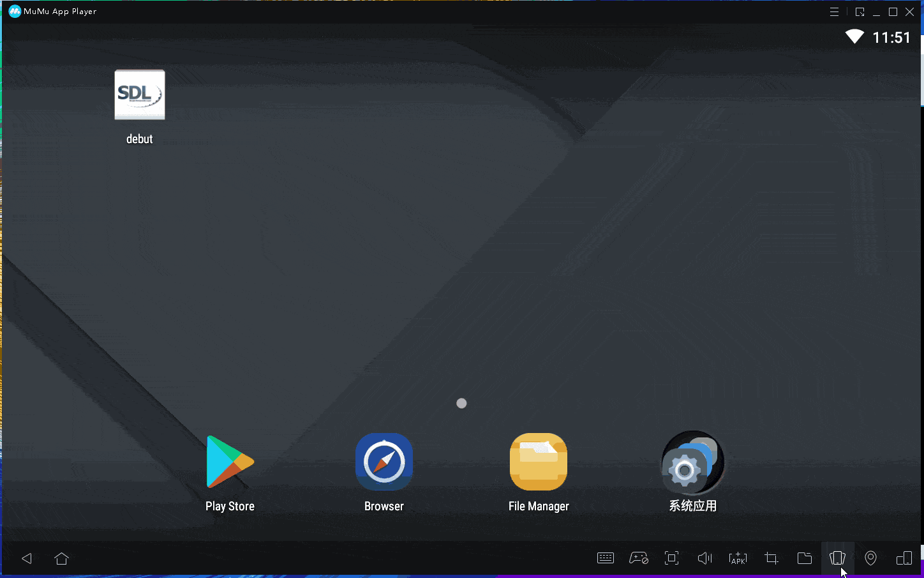Click the shake device icon

coord(837,558)
